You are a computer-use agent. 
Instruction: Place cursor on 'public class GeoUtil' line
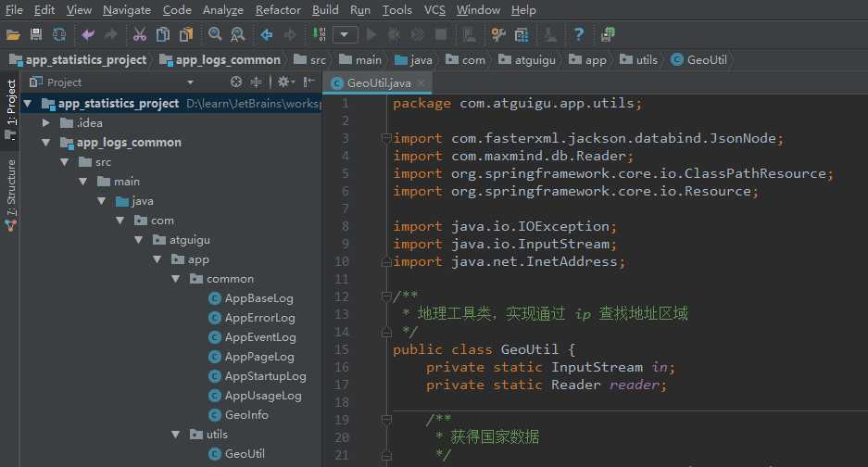pyautogui.click(x=484, y=349)
